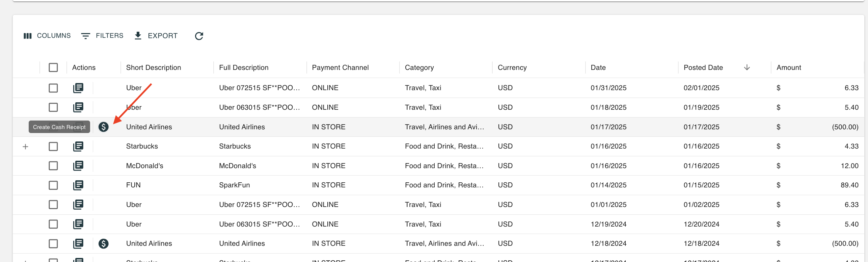Open journal entry icon for Uber 12/19/2024 row
Viewport: 868px width, 262px height.
[78, 224]
